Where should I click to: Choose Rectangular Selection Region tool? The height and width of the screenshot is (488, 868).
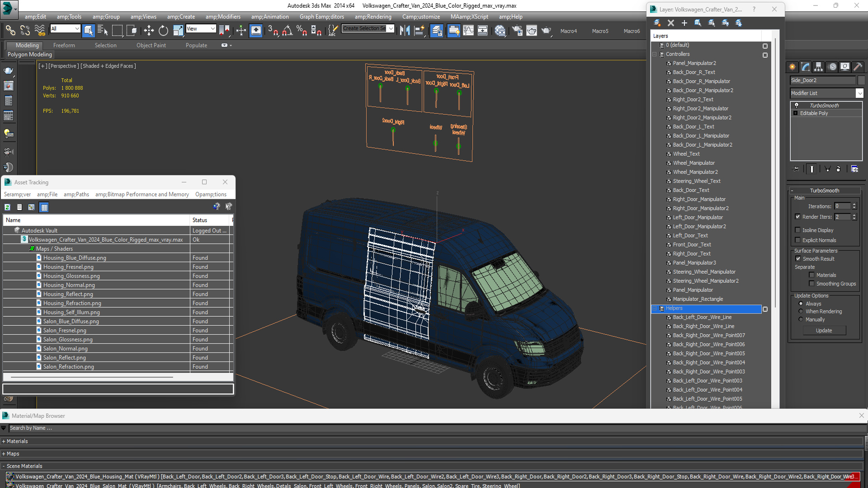click(118, 30)
